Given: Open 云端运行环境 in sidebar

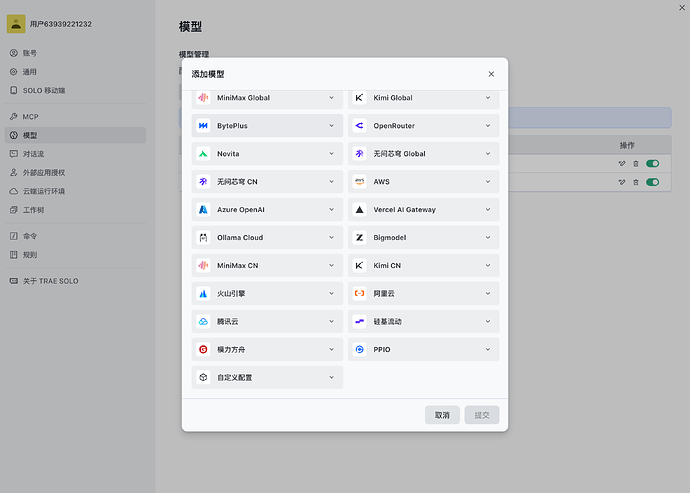Looking at the screenshot, I should coord(75,191).
